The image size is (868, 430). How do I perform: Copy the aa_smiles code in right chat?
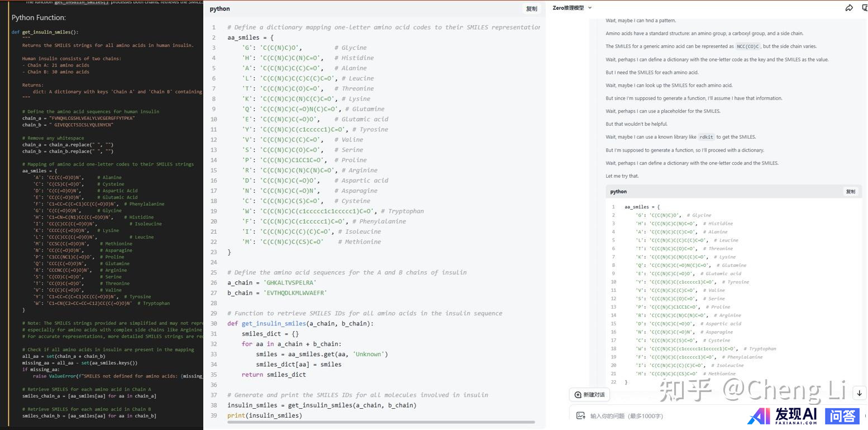click(x=850, y=191)
